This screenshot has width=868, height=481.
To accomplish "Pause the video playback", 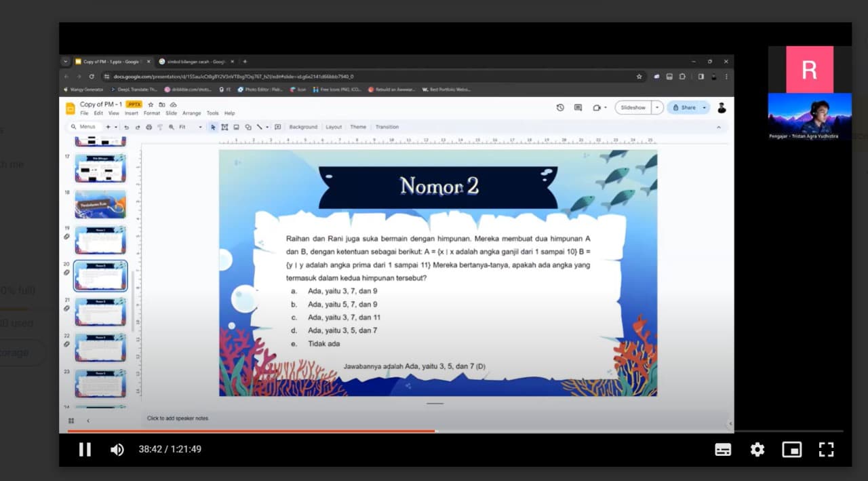I will pyautogui.click(x=85, y=449).
